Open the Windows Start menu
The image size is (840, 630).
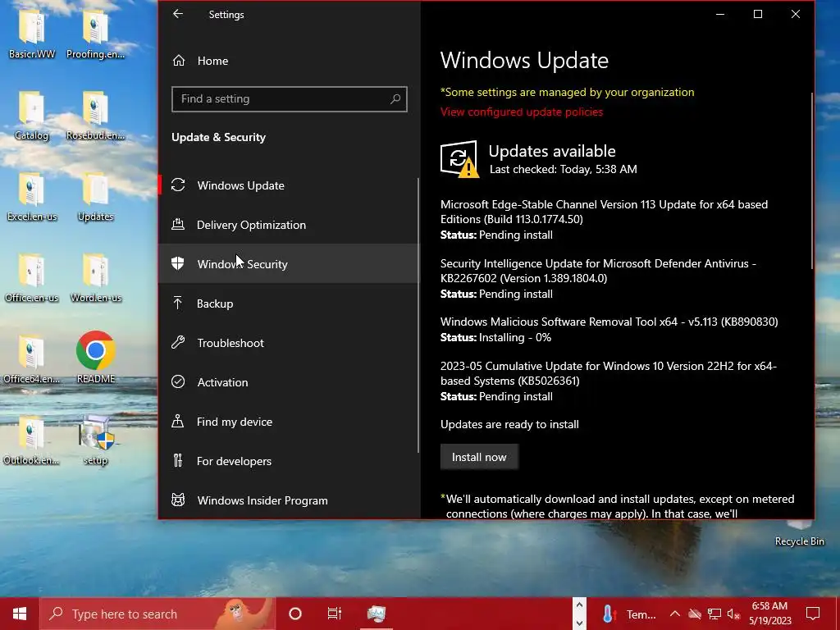(20, 614)
